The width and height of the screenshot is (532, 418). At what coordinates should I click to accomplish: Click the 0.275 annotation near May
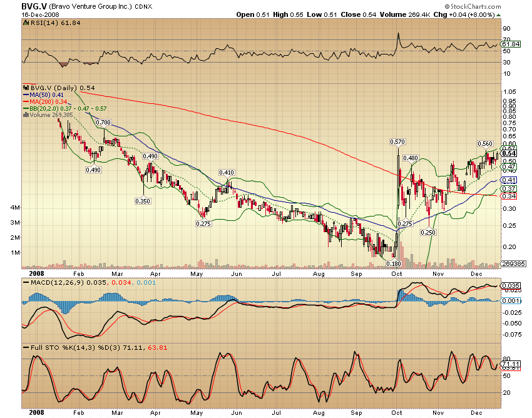203,223
